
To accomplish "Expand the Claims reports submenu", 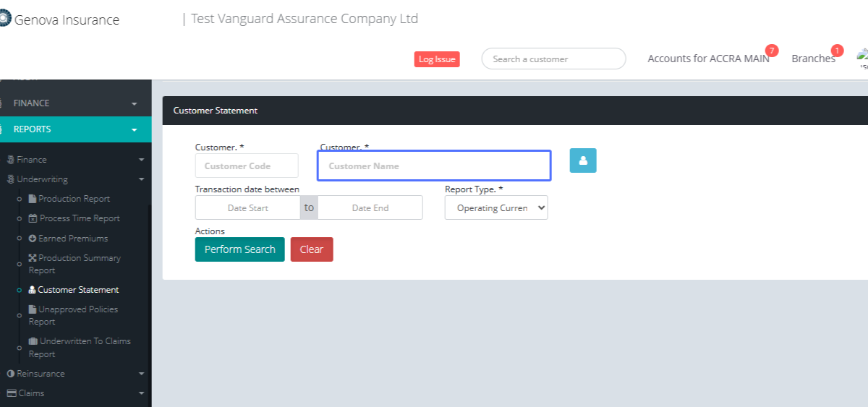I will pyautogui.click(x=75, y=393).
